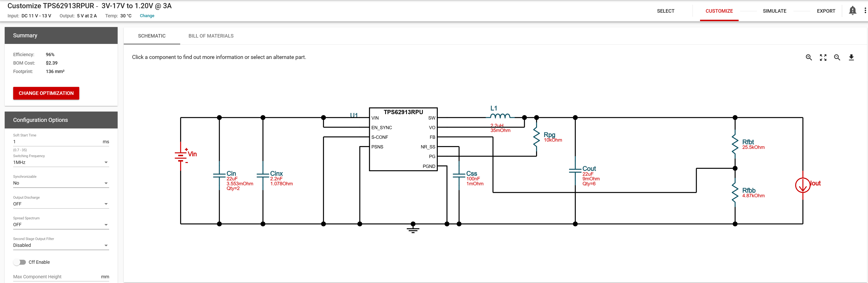Click the L1 35mOhm value text
Image resolution: width=868 pixels, height=283 pixels.
[x=500, y=131]
